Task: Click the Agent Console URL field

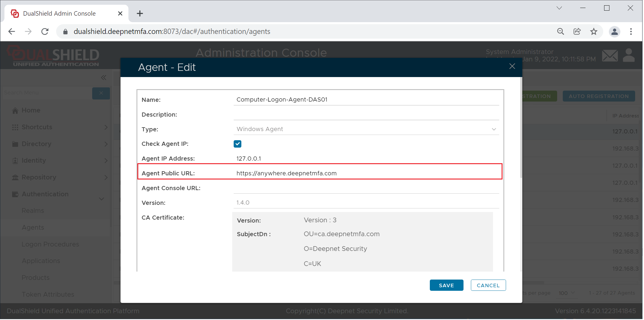Action: (x=366, y=188)
